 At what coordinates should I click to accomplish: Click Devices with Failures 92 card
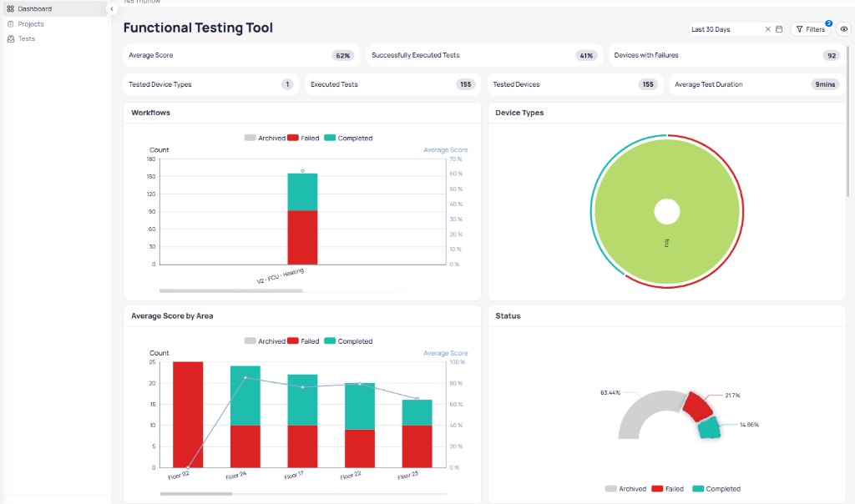pos(727,56)
